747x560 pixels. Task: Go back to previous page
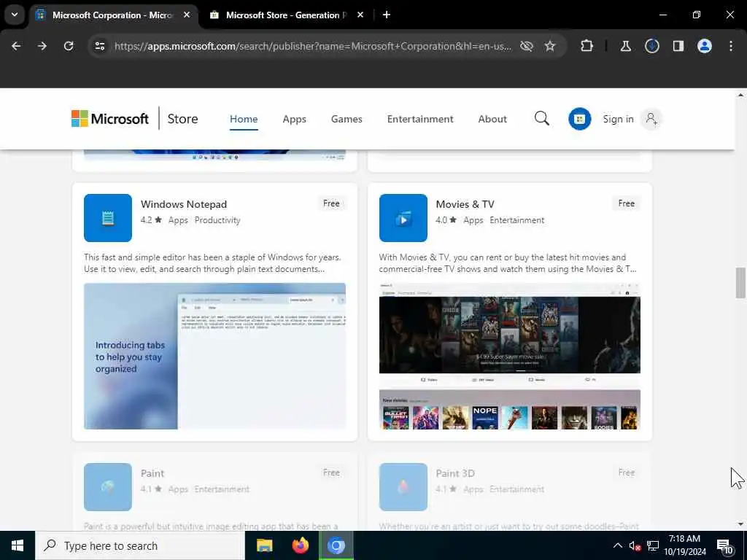tap(16, 46)
